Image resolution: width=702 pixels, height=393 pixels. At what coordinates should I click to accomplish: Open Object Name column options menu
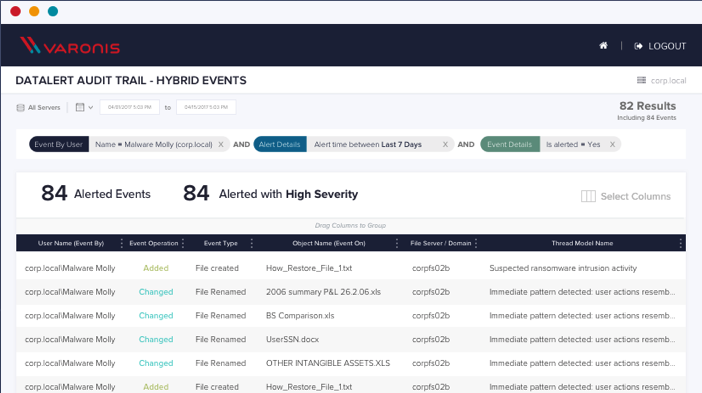(397, 243)
